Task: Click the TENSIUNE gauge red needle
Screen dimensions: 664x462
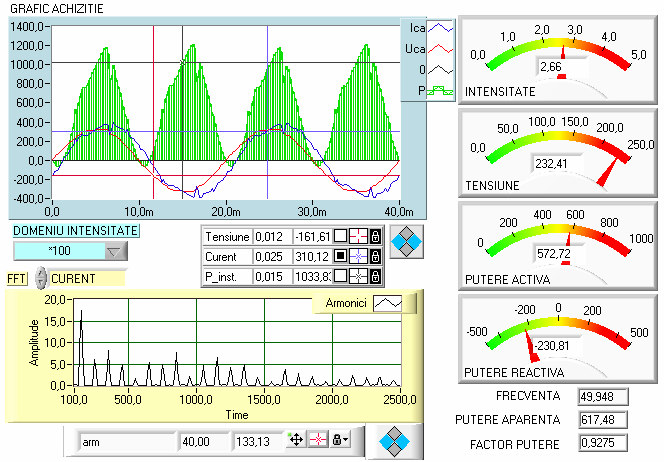Action: (607, 173)
